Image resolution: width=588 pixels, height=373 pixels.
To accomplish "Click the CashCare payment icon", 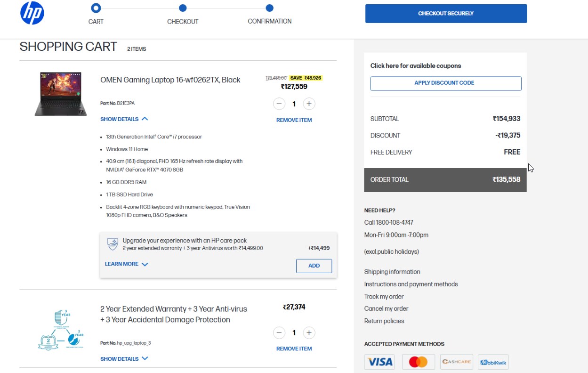I will pyautogui.click(x=456, y=362).
